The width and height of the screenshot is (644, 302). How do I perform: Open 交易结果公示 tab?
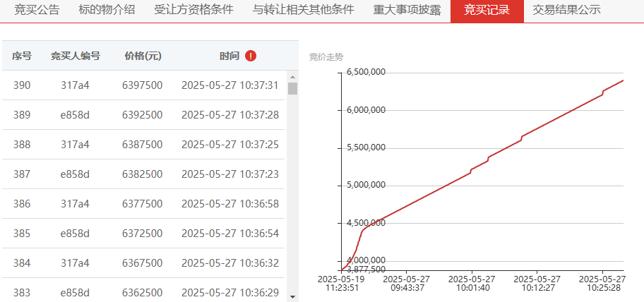(566, 11)
